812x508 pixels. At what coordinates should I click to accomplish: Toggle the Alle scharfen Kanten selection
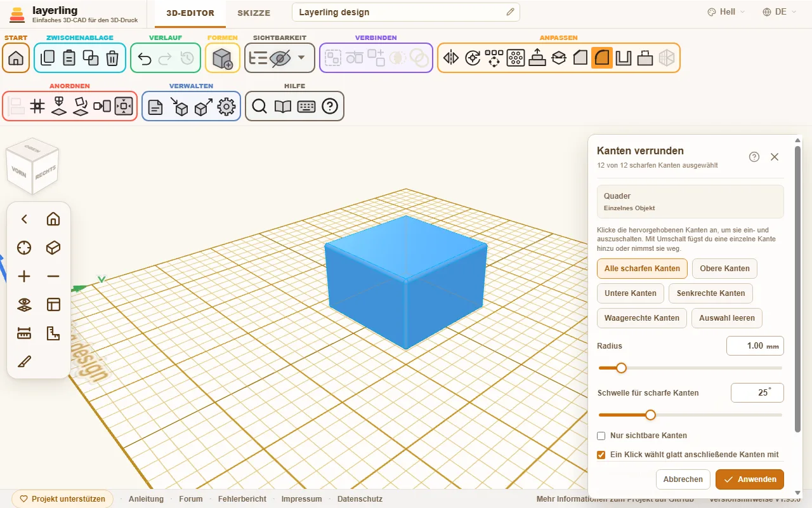click(642, 269)
